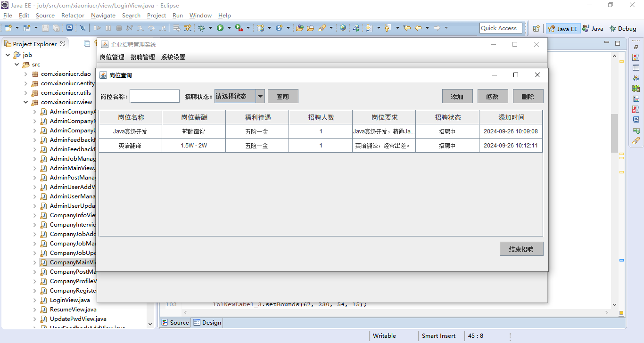The width and height of the screenshot is (644, 343).
Task: Click the green Run button icon
Action: coord(220,28)
